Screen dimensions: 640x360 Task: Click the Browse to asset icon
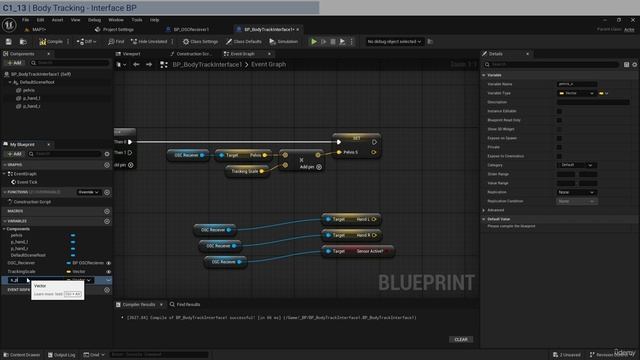(23, 42)
